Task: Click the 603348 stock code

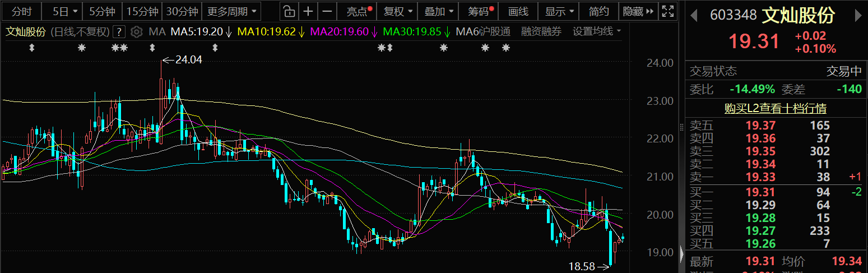Action: pyautogui.click(x=733, y=15)
